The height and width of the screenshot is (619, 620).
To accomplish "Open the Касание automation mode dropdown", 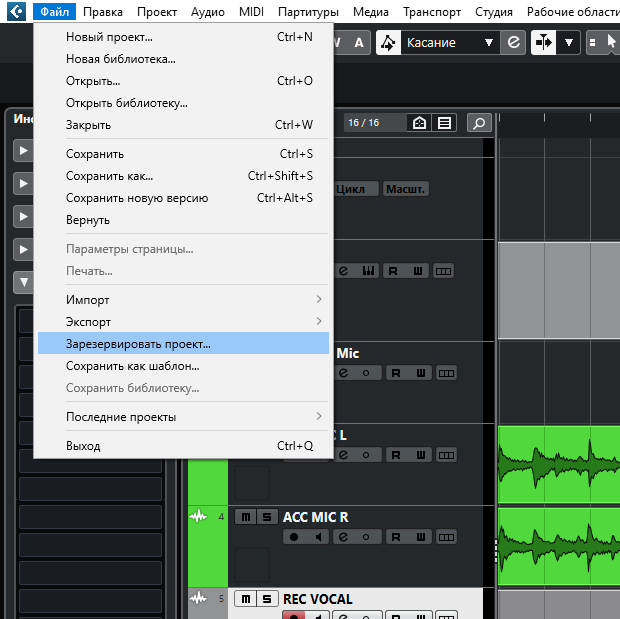I will pyautogui.click(x=450, y=42).
